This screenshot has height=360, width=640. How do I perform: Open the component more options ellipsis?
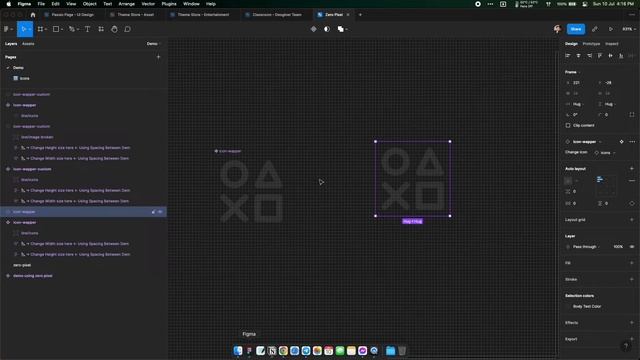tap(632, 142)
